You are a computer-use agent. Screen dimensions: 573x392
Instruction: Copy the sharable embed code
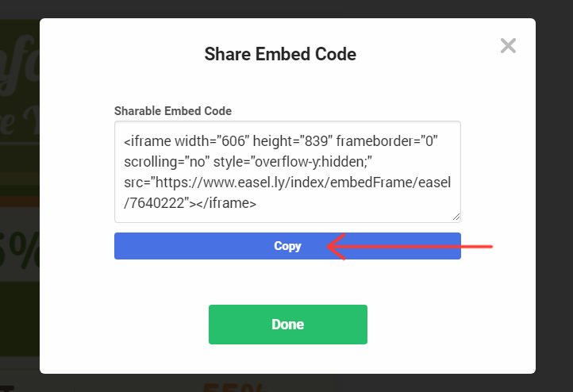pos(287,246)
